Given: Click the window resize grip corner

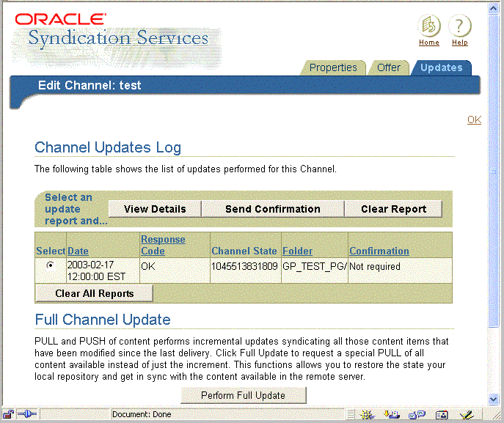Looking at the screenshot, I should click(498, 415).
